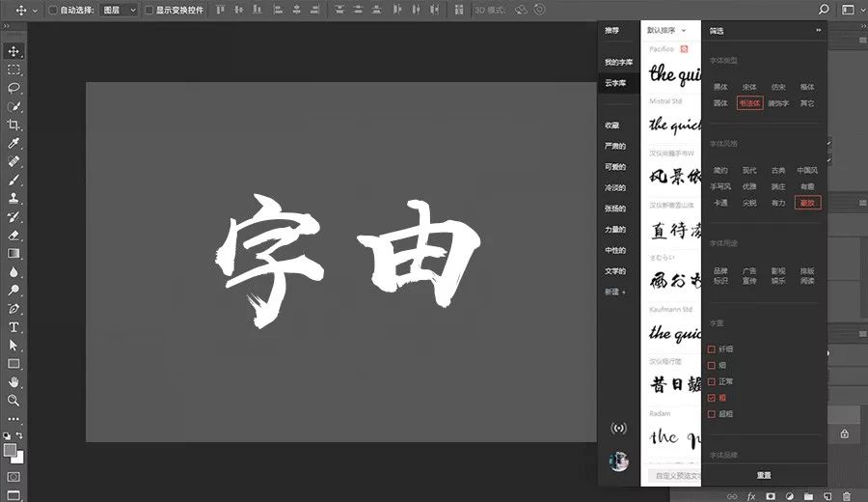The height and width of the screenshot is (502, 868).
Task: Pick the Lasso tool
Action: tap(14, 88)
